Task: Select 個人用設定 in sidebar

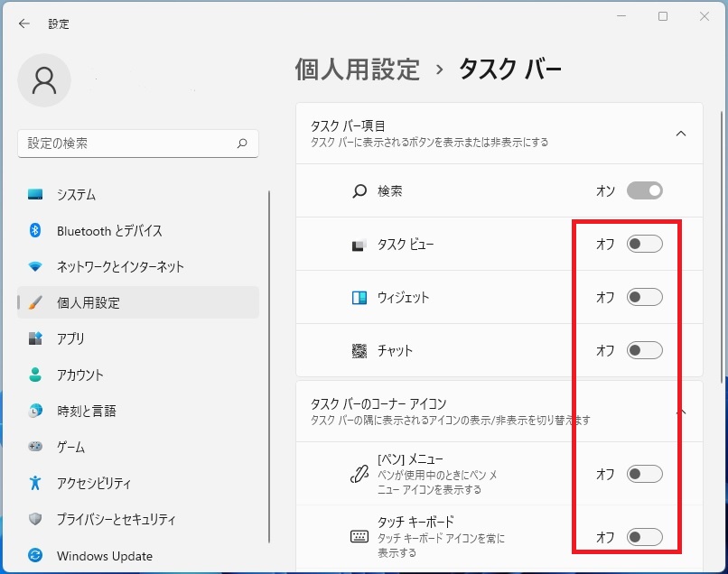Action: [x=138, y=302]
